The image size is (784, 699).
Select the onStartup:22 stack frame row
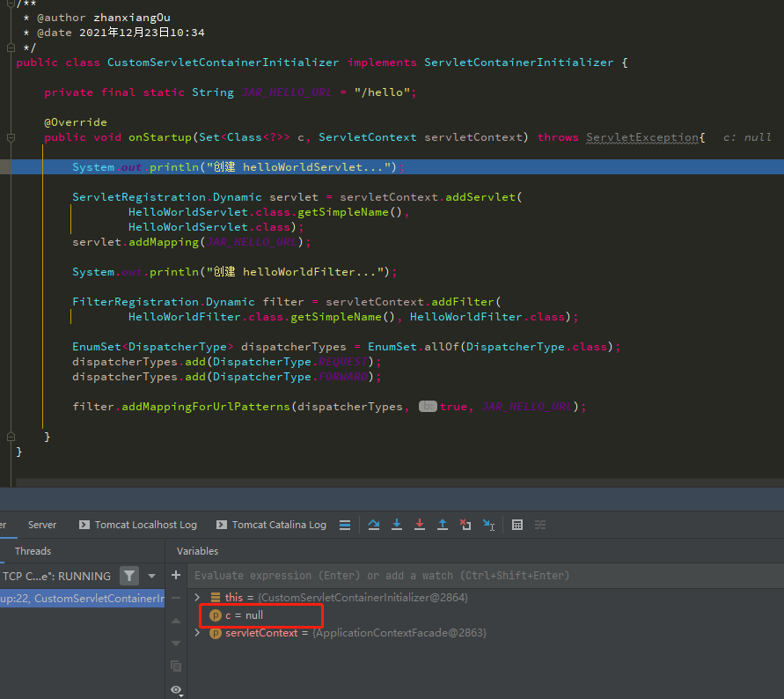[82, 598]
